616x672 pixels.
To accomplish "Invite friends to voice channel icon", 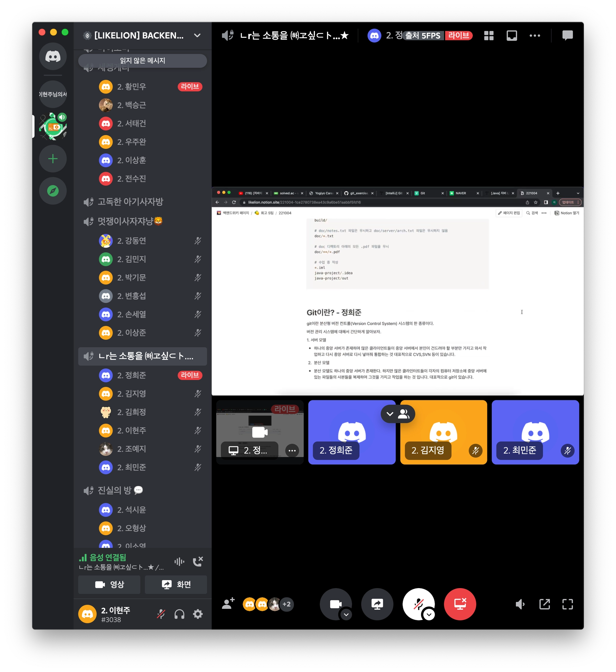I will tap(228, 604).
